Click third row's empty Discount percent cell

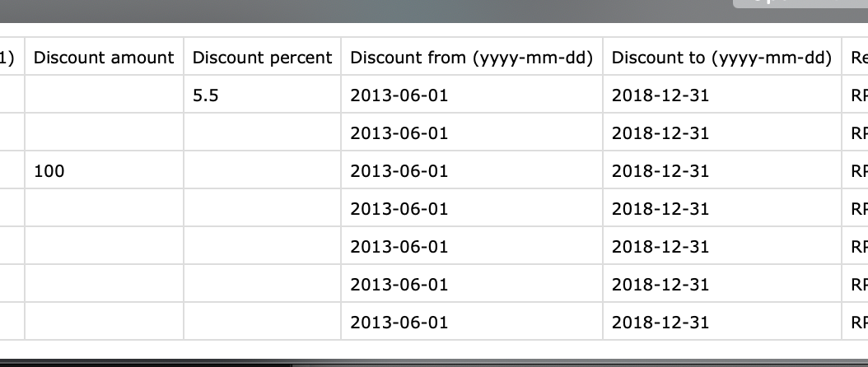(262, 171)
